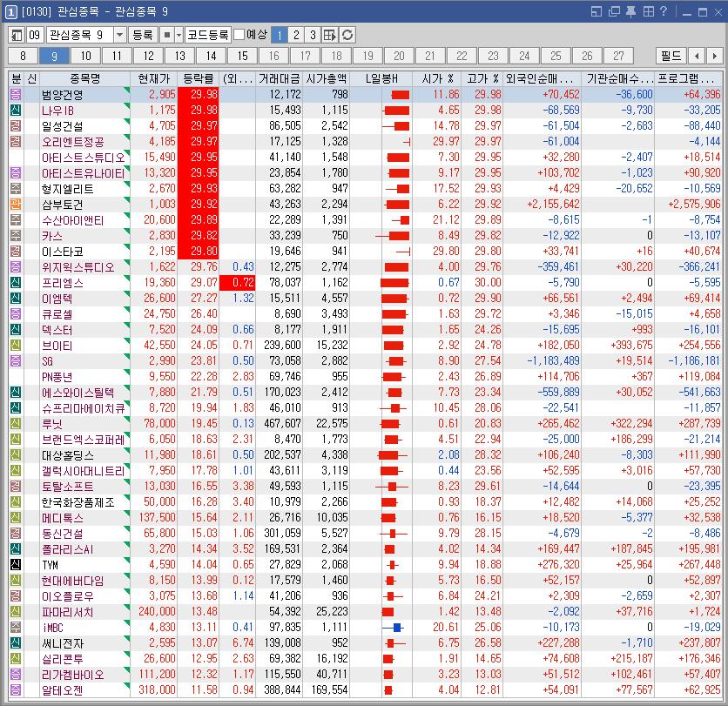Sort by the 거래대금 column header
The image size is (728, 706).
coord(279,78)
